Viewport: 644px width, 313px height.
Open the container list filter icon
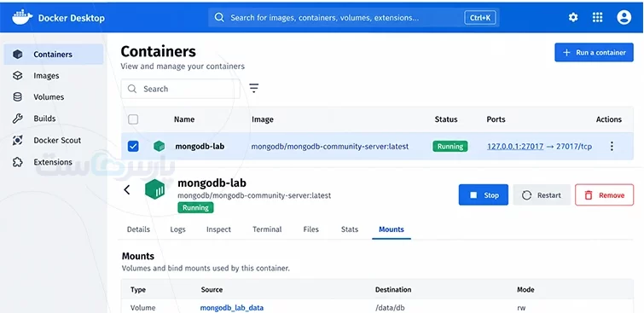(x=254, y=88)
